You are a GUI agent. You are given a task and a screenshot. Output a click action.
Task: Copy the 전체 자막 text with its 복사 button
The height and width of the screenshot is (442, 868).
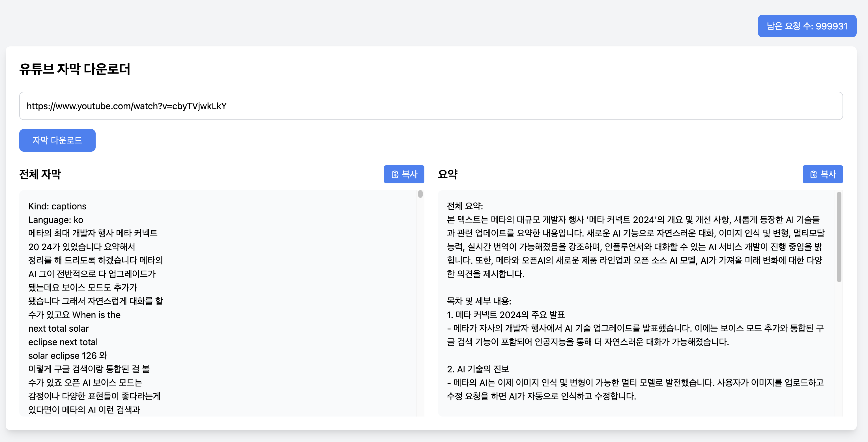click(x=404, y=174)
